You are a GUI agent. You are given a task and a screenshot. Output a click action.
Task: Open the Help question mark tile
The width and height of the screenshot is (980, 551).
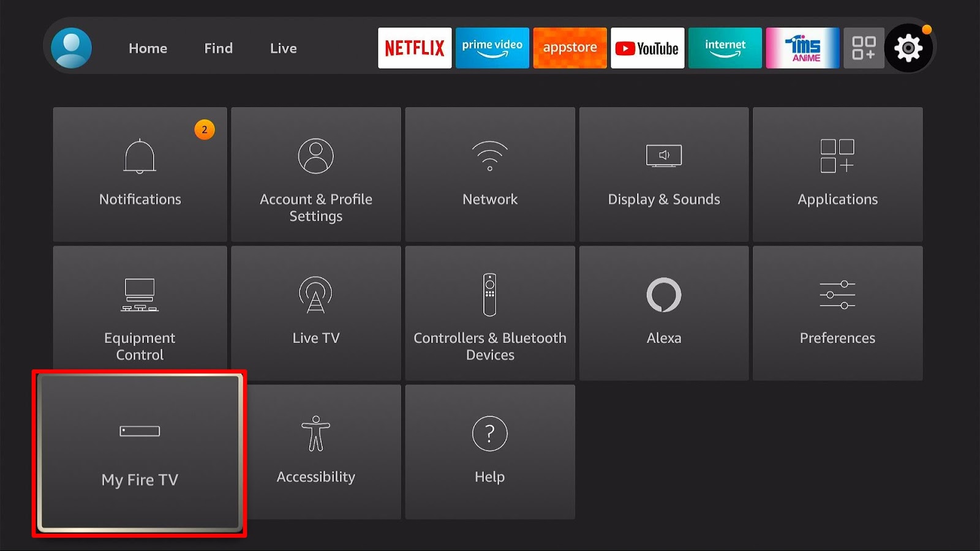pyautogui.click(x=490, y=452)
